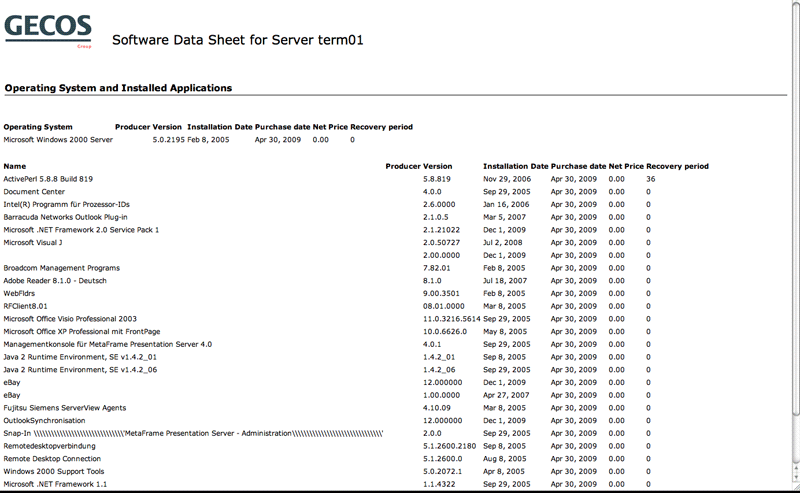Click 'Microsoft .NET Framework 1.1'
This screenshot has width=800, height=493.
[x=55, y=485]
